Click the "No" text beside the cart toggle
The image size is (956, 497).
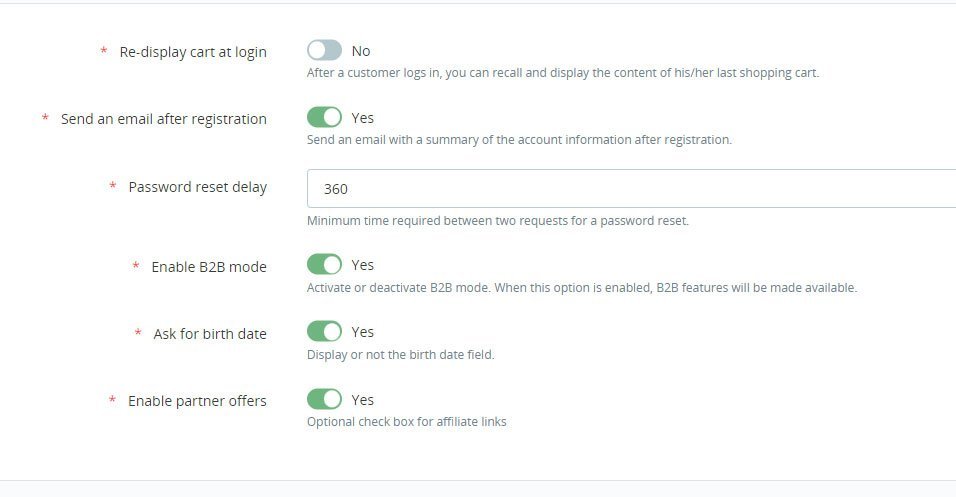(361, 51)
